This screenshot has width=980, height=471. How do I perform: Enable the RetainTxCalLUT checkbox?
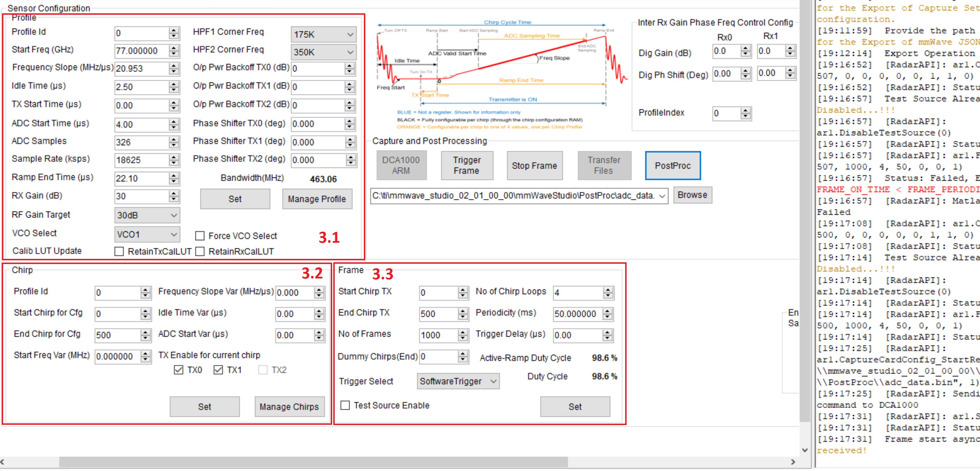(119, 252)
